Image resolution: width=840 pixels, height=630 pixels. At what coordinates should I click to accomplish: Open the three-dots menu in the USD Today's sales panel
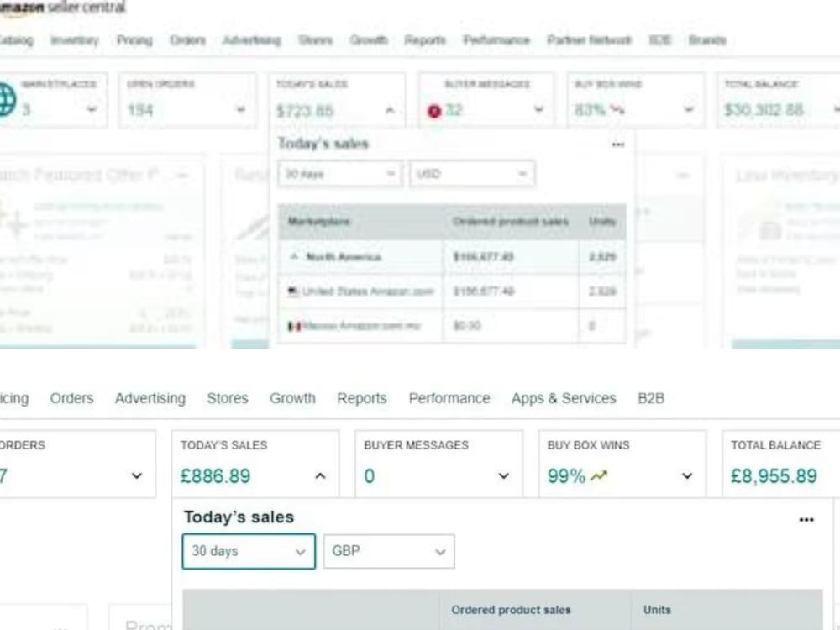click(x=617, y=144)
